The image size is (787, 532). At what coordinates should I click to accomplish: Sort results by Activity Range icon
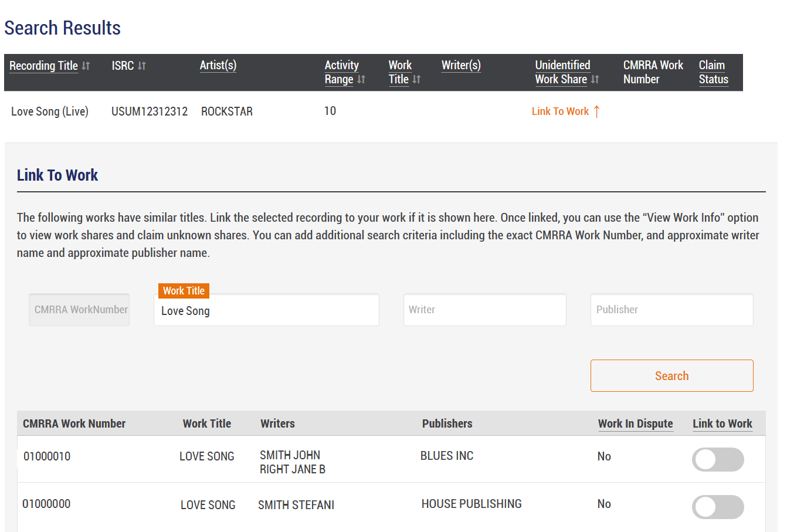tap(361, 79)
